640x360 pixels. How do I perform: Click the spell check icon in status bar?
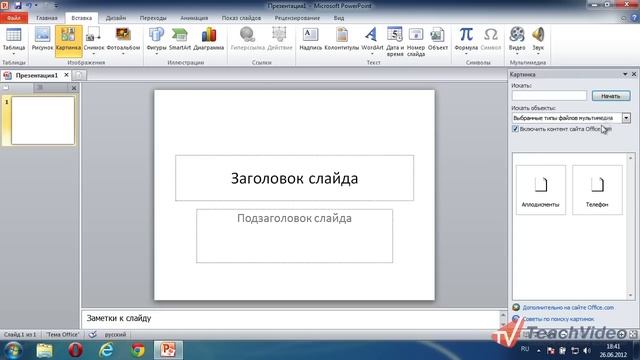point(93,334)
